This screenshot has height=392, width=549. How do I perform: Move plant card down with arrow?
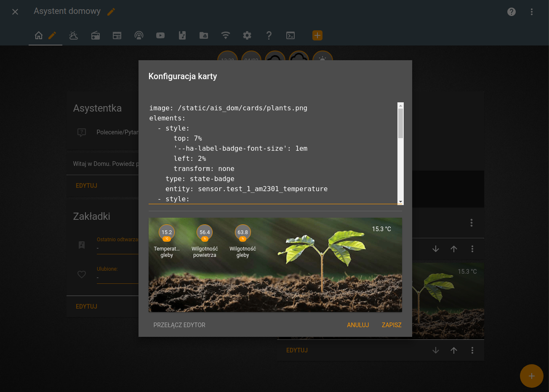(436, 350)
